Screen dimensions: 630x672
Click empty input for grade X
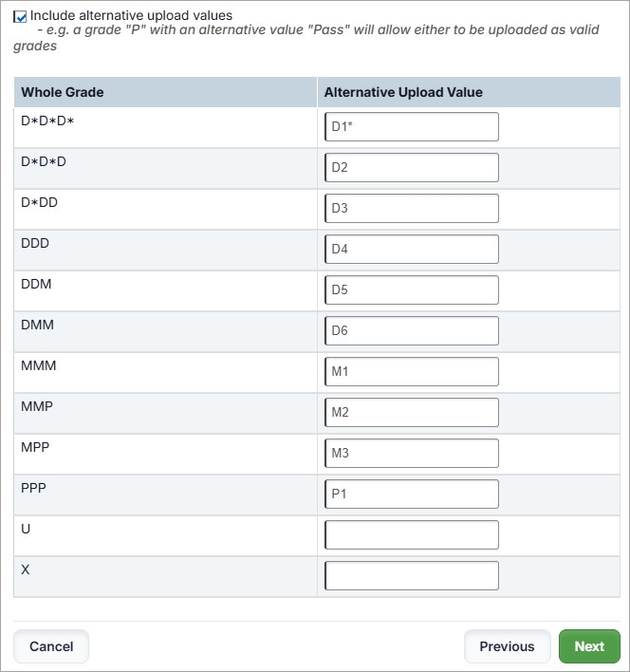[411, 576]
